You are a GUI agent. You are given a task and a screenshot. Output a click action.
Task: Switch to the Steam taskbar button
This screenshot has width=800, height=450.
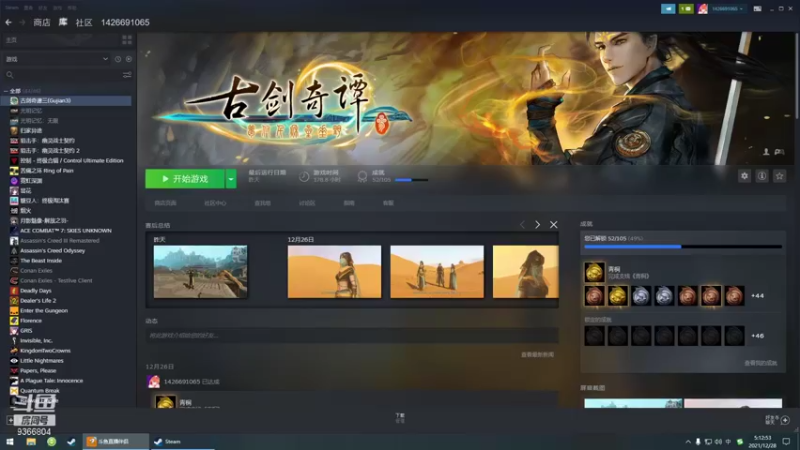[x=182, y=441]
